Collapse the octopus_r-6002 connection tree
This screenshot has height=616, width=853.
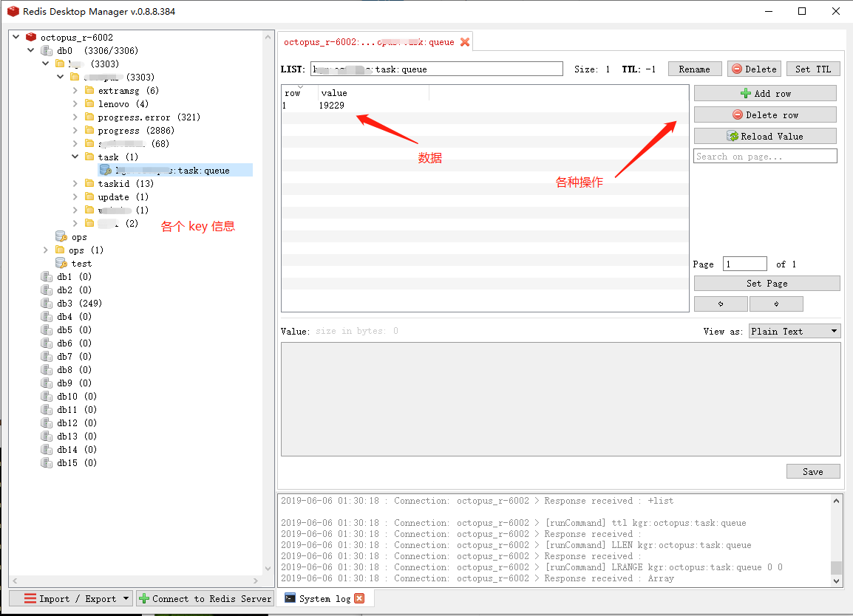tap(16, 37)
